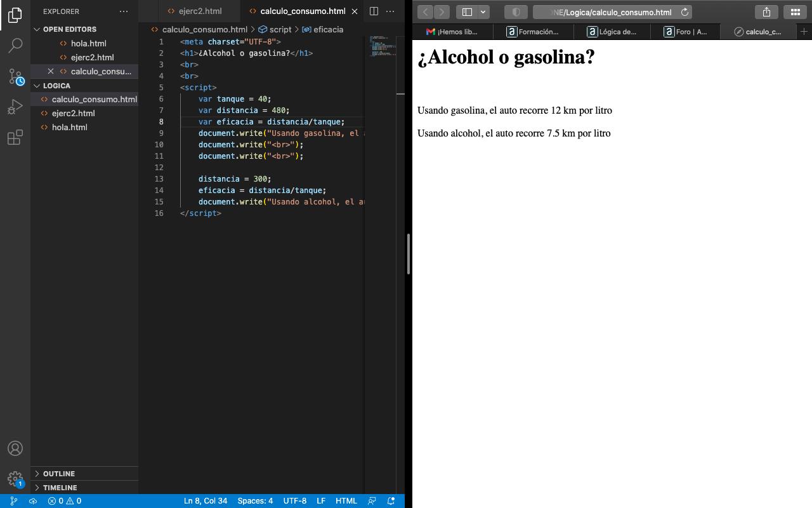Go forward in Safari
The height and width of the screenshot is (508, 812).
[x=442, y=12]
